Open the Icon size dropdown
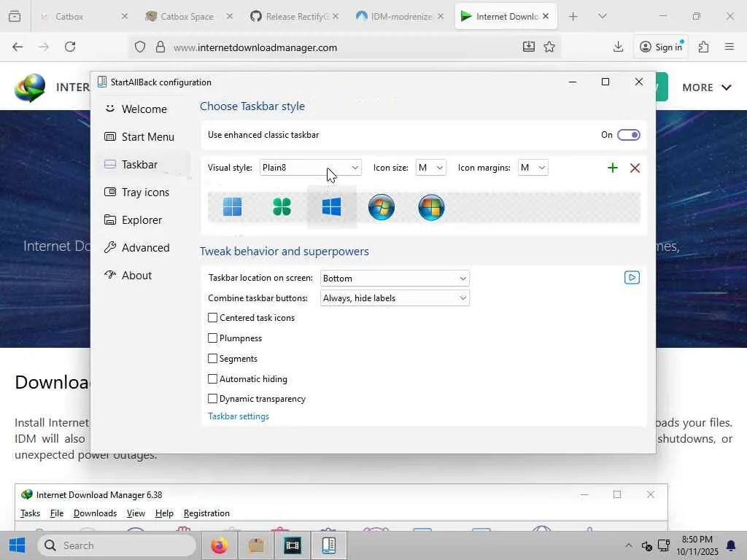The width and height of the screenshot is (747, 560). tap(430, 168)
